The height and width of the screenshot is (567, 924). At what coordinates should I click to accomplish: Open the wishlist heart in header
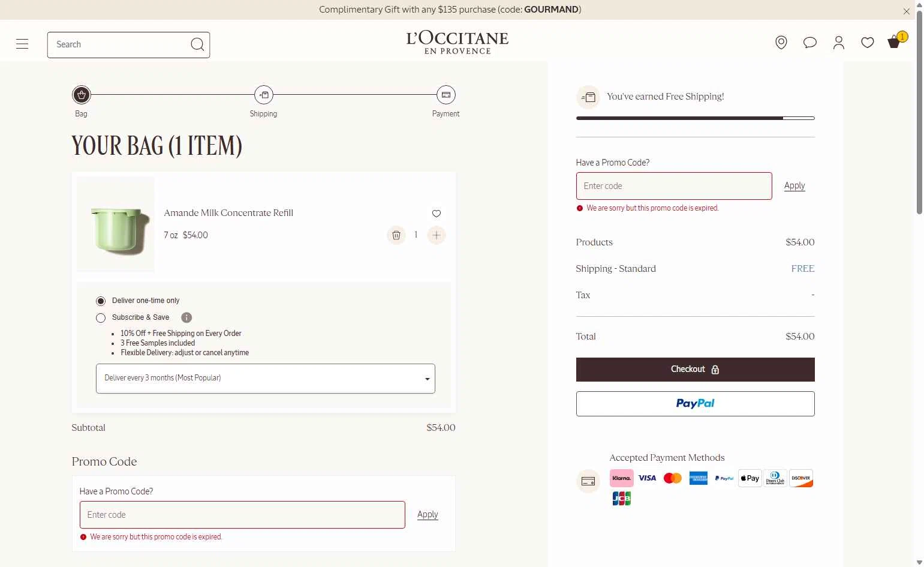click(867, 43)
